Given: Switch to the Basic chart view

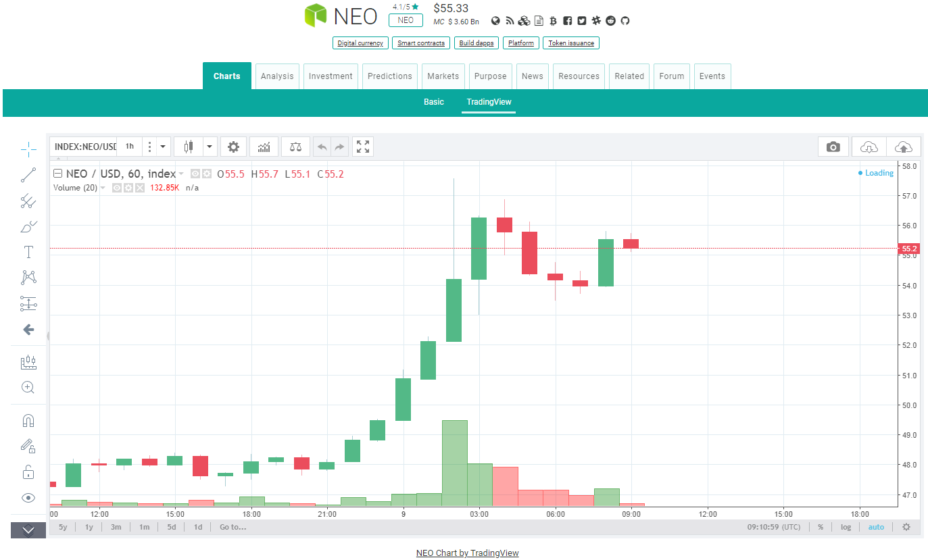Looking at the screenshot, I should (434, 102).
